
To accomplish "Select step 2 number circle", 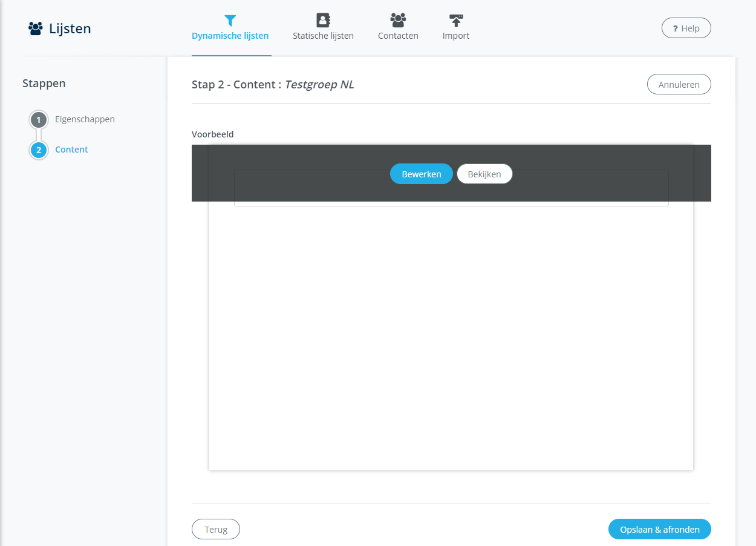I will click(x=39, y=150).
